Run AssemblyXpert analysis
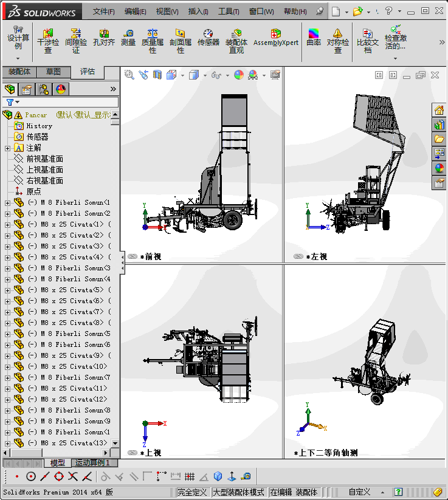The image size is (448, 500). (x=276, y=38)
